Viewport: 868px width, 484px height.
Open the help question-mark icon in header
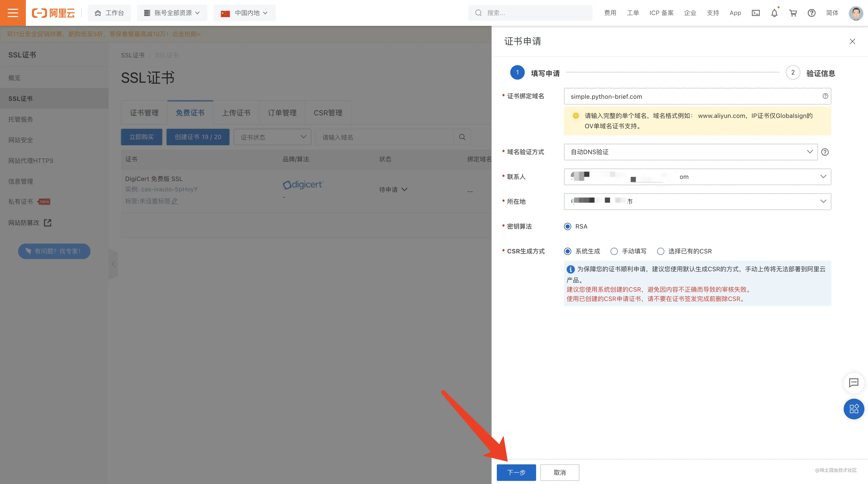(x=811, y=13)
